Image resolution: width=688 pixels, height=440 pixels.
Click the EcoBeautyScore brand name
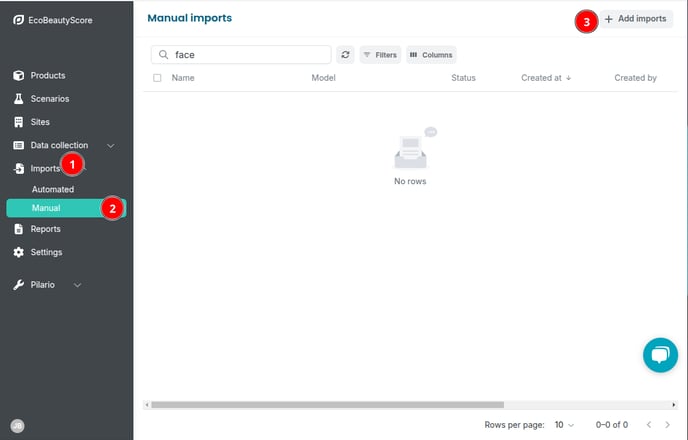[60, 20]
